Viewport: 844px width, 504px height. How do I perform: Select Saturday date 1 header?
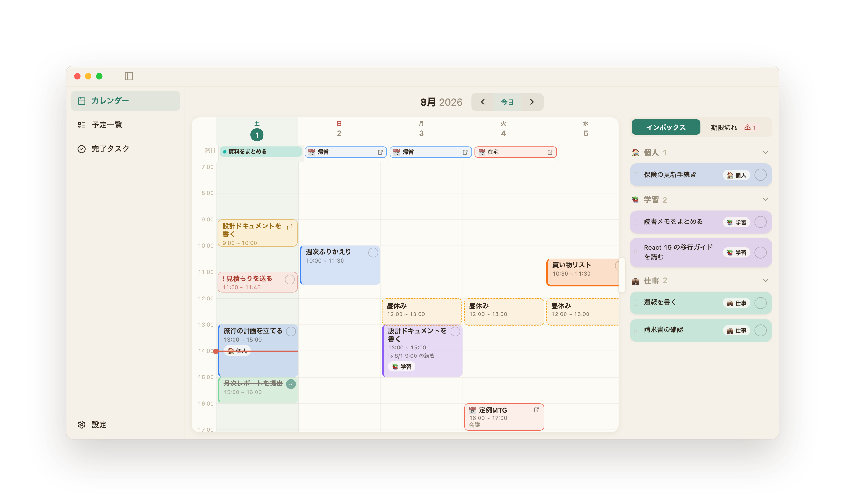[x=257, y=135]
